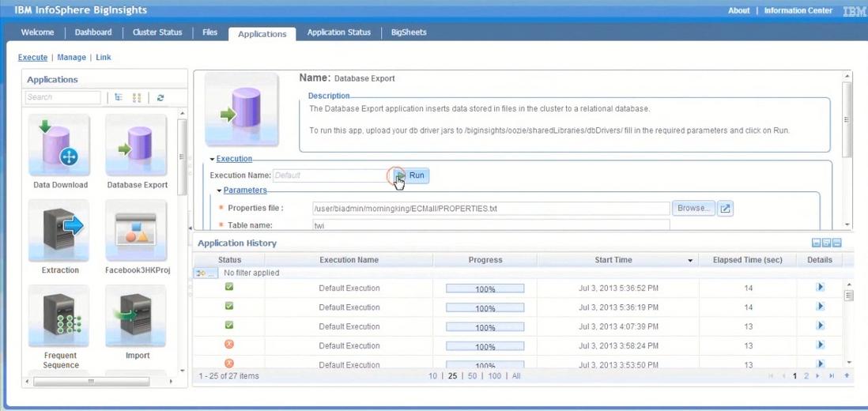Select the Import application icon

[136, 316]
